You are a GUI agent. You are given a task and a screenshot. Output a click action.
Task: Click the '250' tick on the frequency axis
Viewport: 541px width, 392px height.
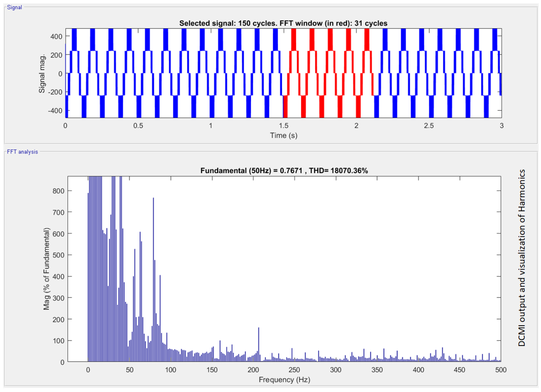tap(294, 370)
